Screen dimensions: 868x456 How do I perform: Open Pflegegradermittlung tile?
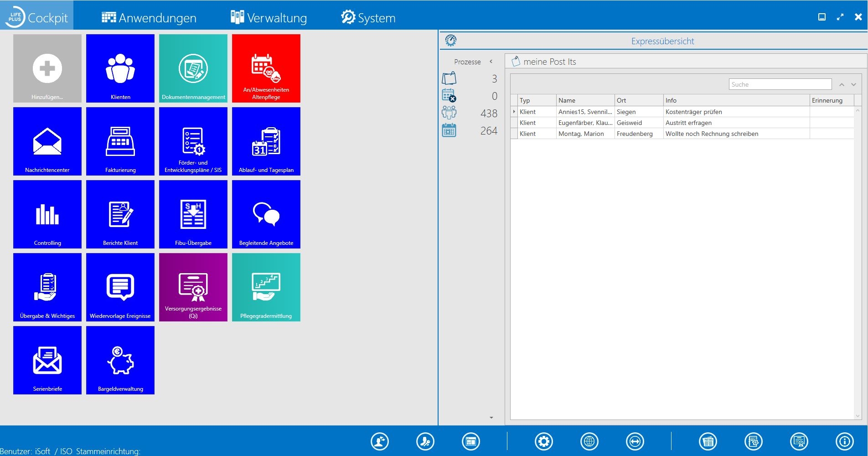click(x=266, y=287)
